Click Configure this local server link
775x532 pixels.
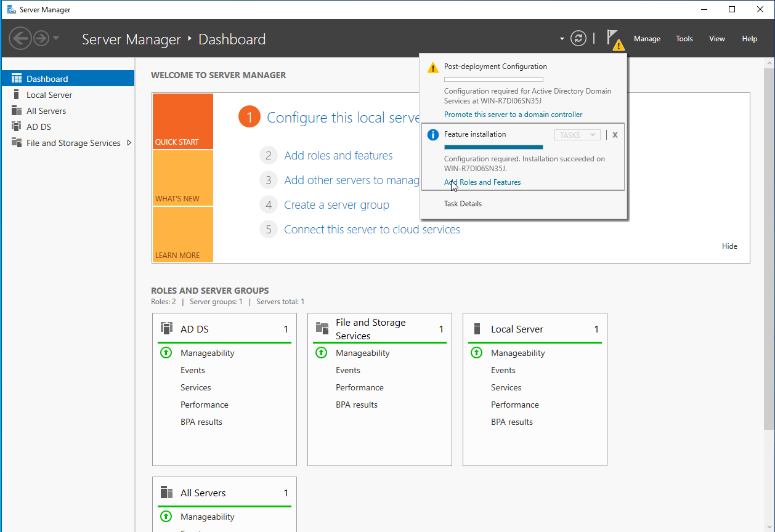[343, 118]
